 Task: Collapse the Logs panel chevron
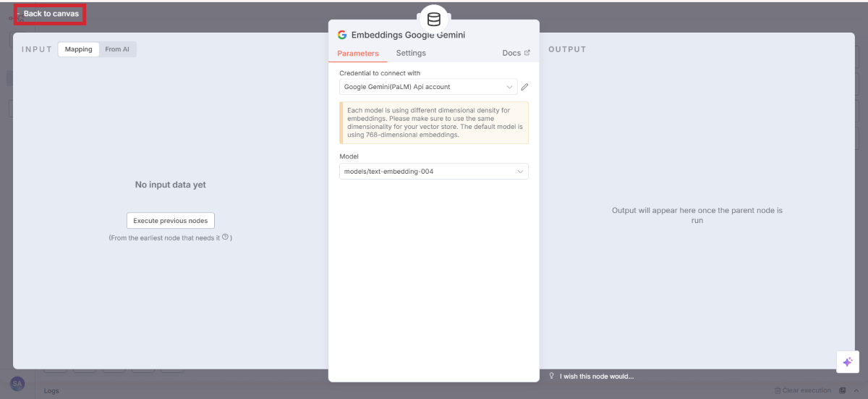click(x=856, y=391)
